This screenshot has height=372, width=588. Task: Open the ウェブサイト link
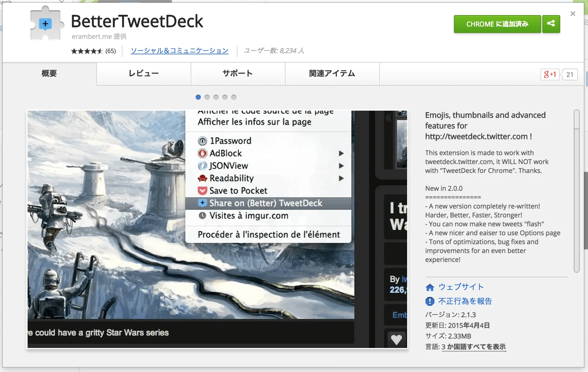(461, 287)
